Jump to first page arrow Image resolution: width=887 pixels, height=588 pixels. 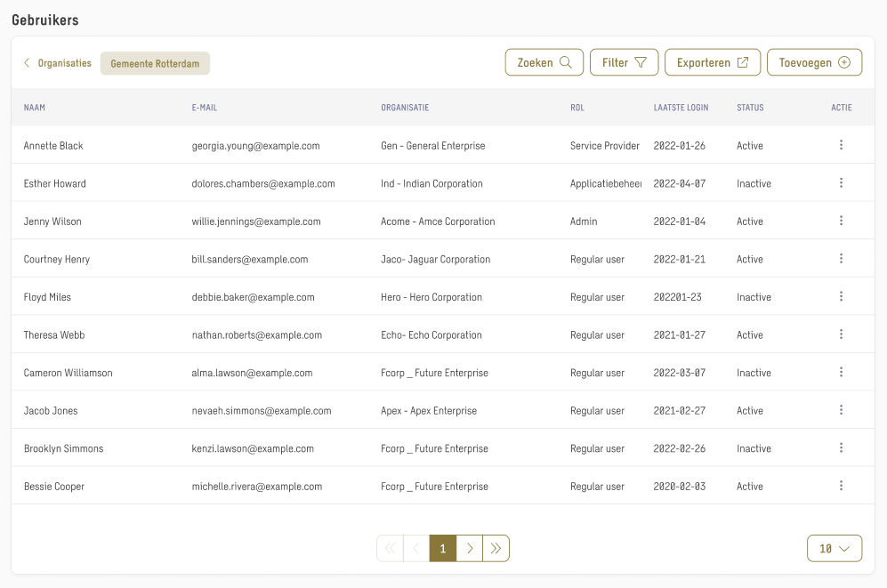[391, 549]
